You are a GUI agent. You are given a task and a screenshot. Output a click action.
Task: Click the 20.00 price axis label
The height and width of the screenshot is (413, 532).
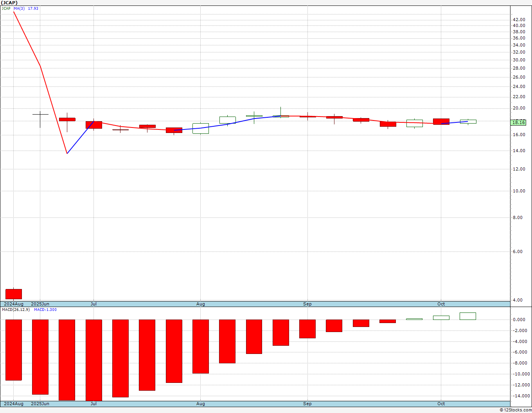(519, 108)
